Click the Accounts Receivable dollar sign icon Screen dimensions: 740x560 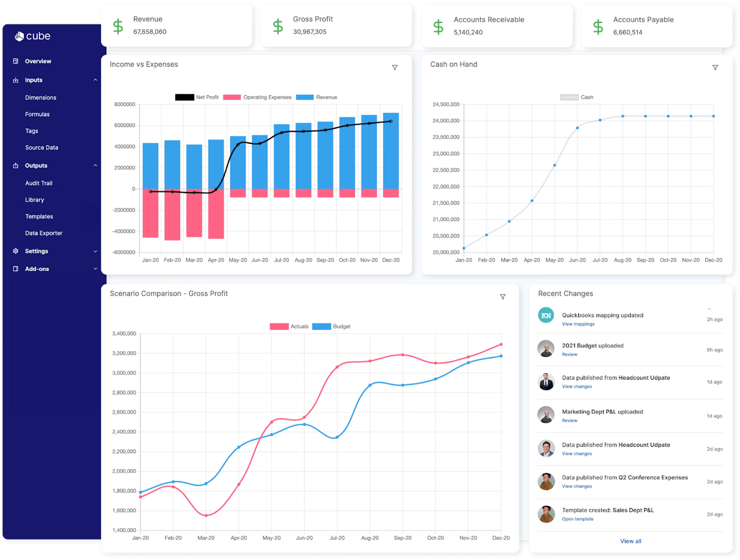click(438, 27)
